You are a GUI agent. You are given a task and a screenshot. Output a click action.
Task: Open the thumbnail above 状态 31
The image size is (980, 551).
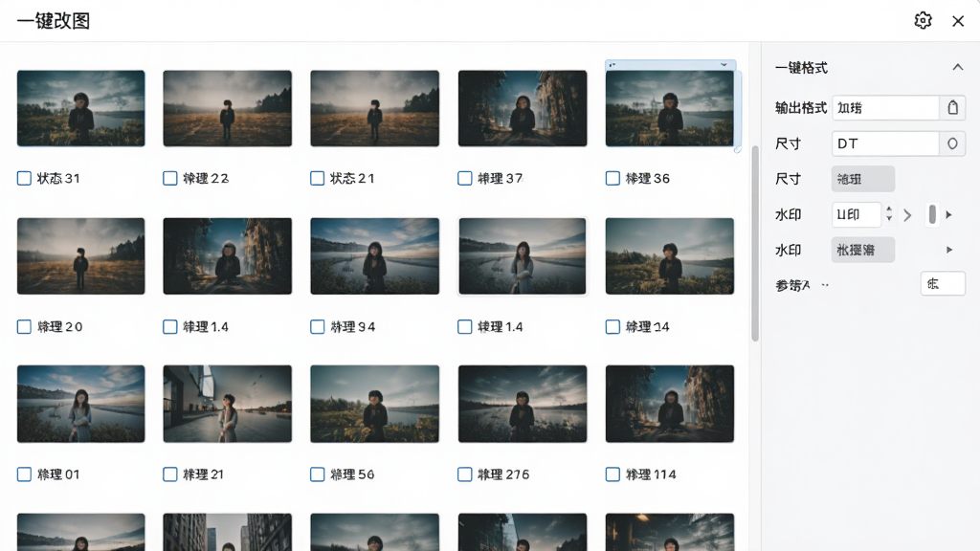click(80, 108)
